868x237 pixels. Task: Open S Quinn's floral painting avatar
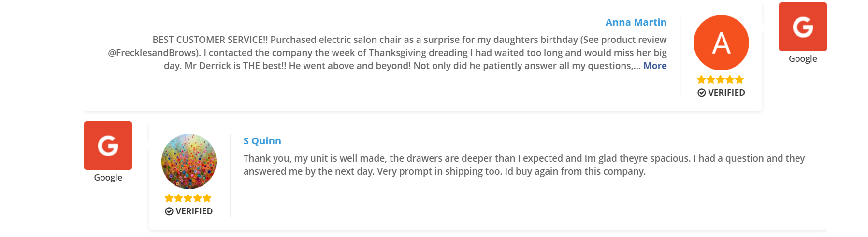188,161
